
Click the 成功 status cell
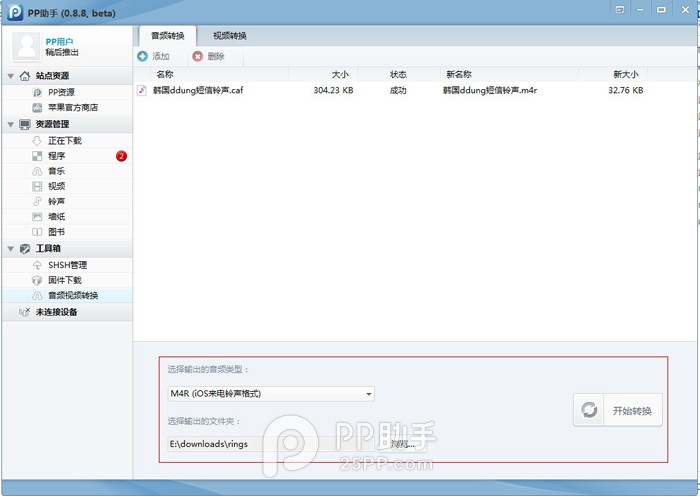point(398,91)
